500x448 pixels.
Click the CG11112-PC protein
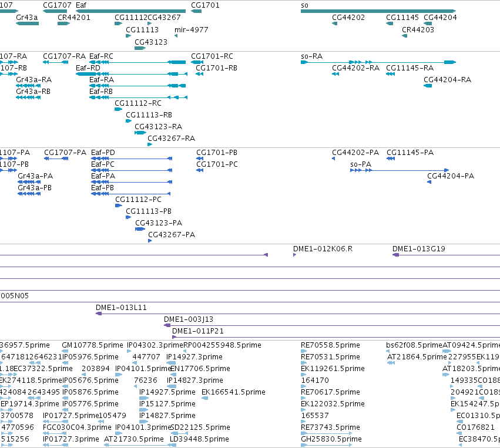click(119, 206)
